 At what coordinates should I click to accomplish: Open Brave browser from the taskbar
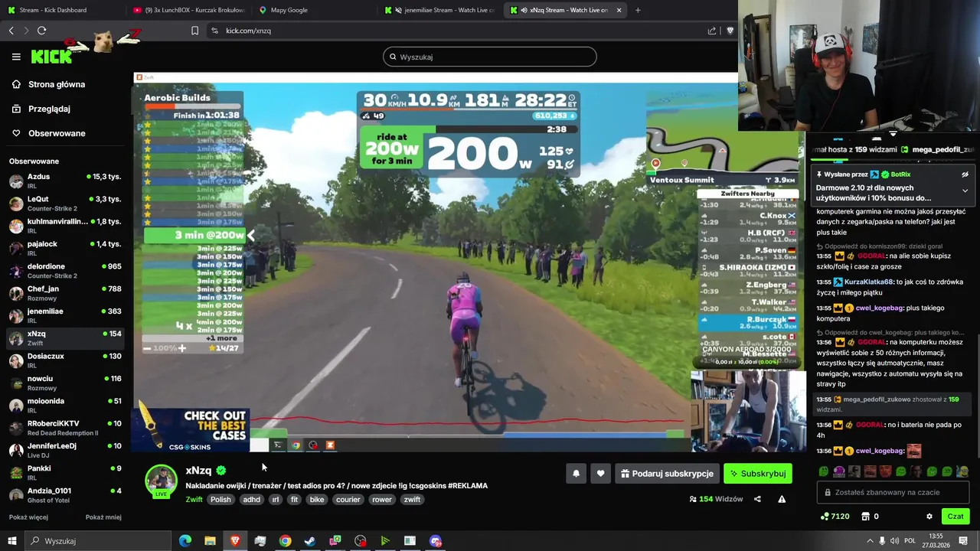(x=235, y=541)
